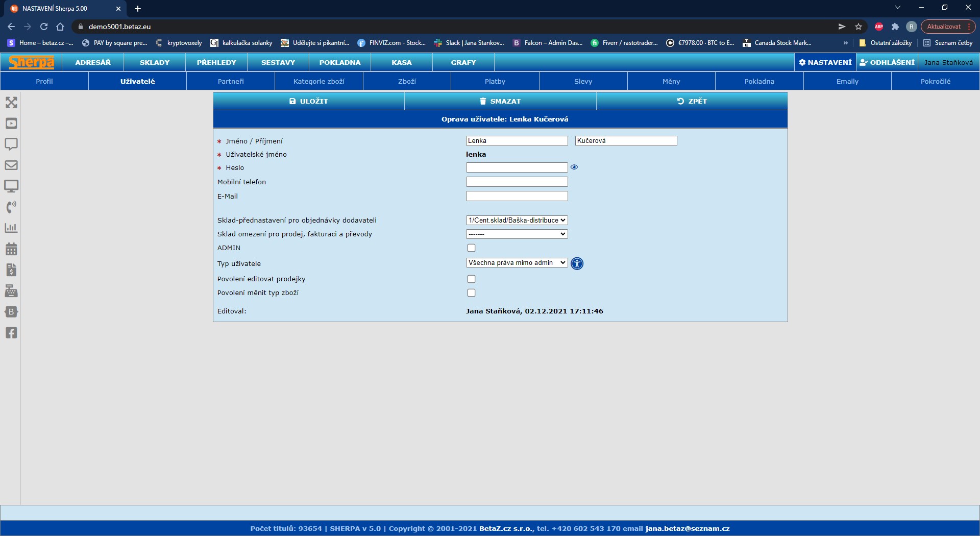
Task: Open the calendar sidebar icon
Action: (11, 249)
